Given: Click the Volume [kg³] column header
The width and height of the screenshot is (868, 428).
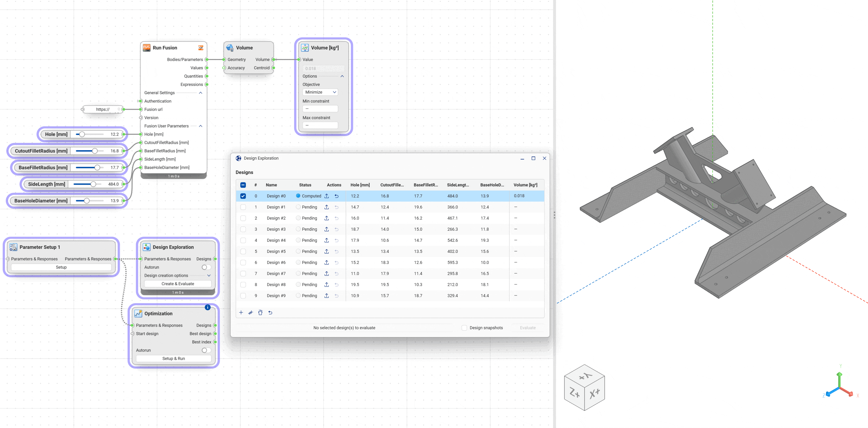Looking at the screenshot, I should pos(525,185).
